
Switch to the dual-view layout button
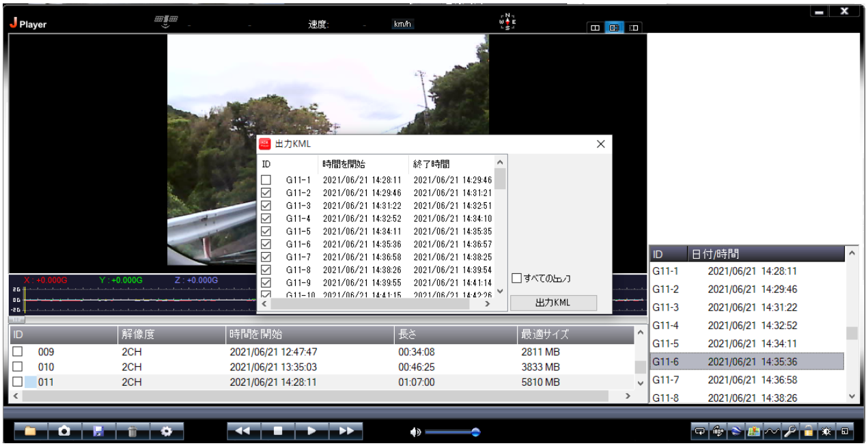pyautogui.click(x=595, y=28)
